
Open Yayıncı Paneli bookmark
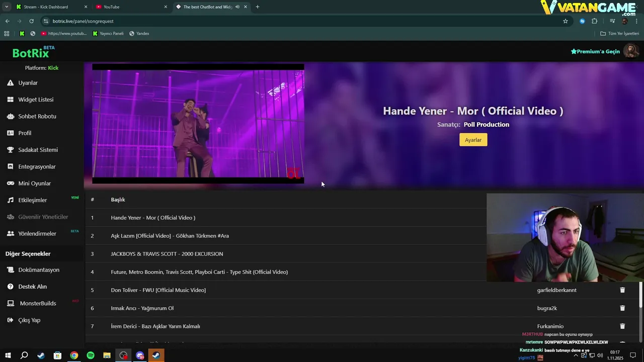(x=108, y=34)
